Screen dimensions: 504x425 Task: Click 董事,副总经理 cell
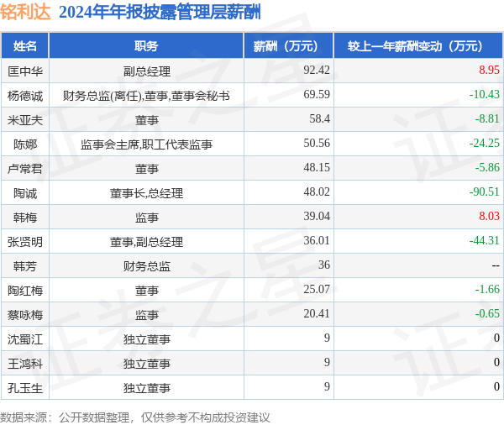(x=146, y=242)
